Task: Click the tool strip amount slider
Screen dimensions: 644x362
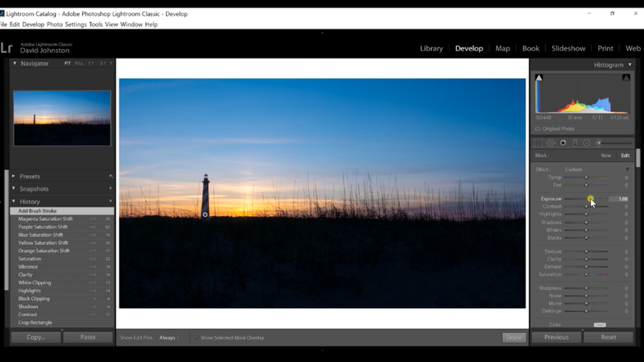Action: 615,143
